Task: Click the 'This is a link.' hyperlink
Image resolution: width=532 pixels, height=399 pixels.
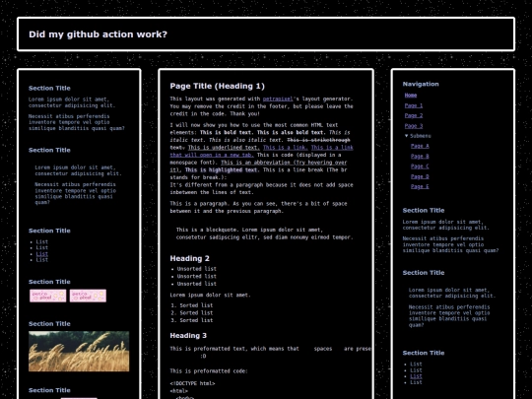Action: click(x=286, y=147)
